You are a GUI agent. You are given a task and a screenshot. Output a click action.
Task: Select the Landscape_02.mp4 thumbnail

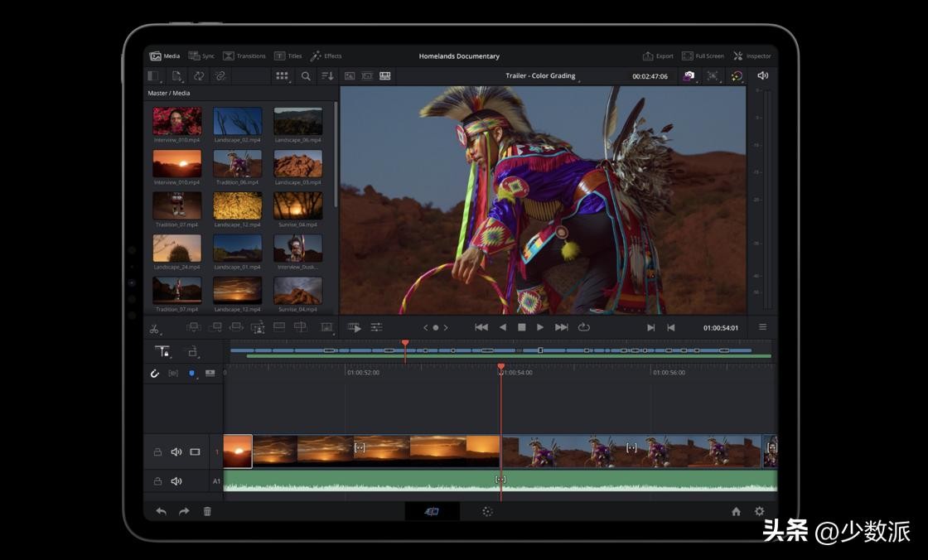237,122
